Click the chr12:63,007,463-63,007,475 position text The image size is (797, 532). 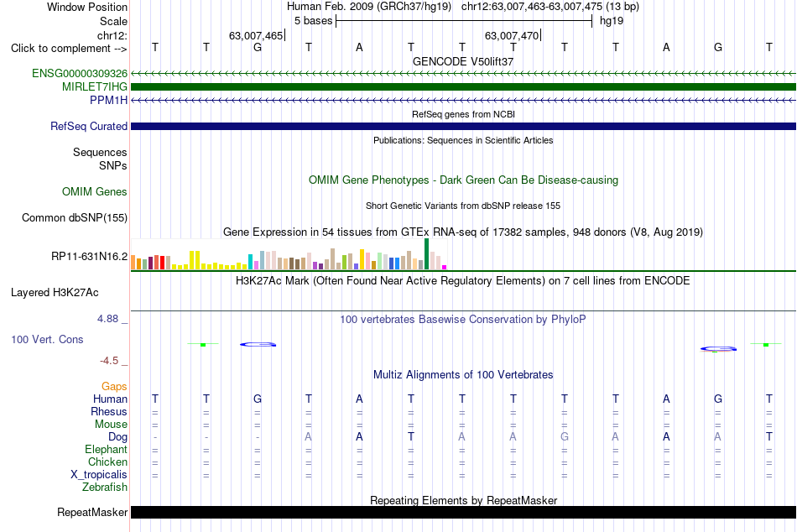coord(532,7)
